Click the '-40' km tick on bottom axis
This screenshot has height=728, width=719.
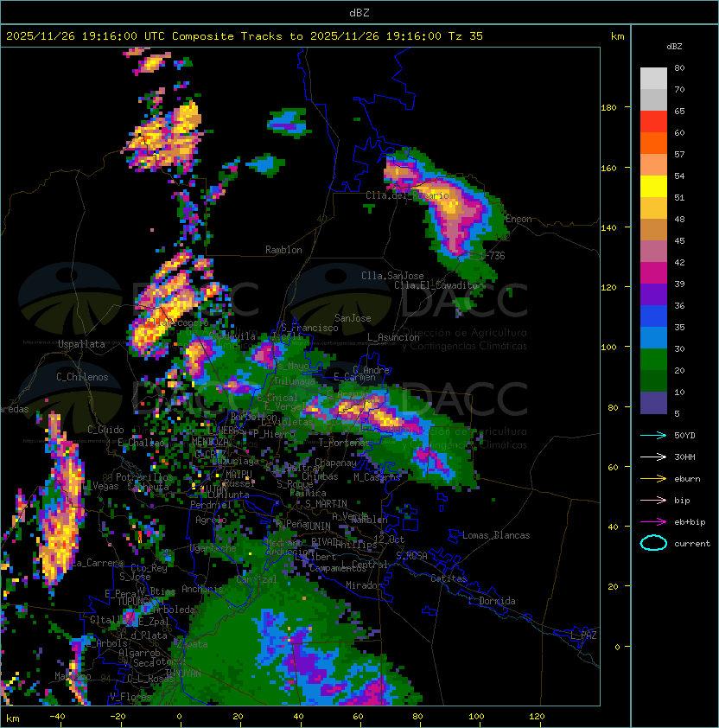point(57,717)
